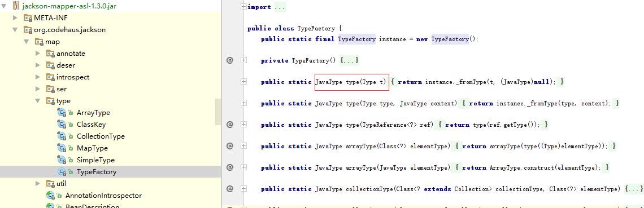Toggle fold of arrayType(JavaType elementType) method
Screen dimensions: 644x208
[x=243, y=167]
